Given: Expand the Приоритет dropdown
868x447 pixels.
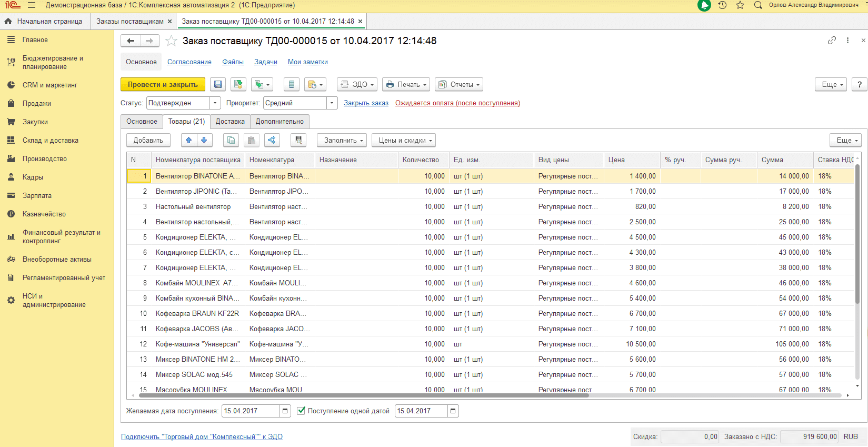Looking at the screenshot, I should 332,103.
